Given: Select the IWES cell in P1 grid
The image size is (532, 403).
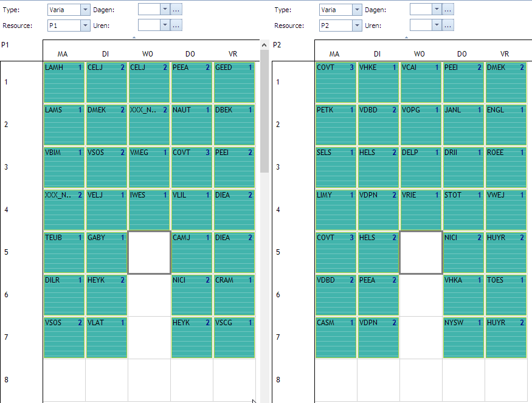Looking at the screenshot, I should (x=150, y=210).
